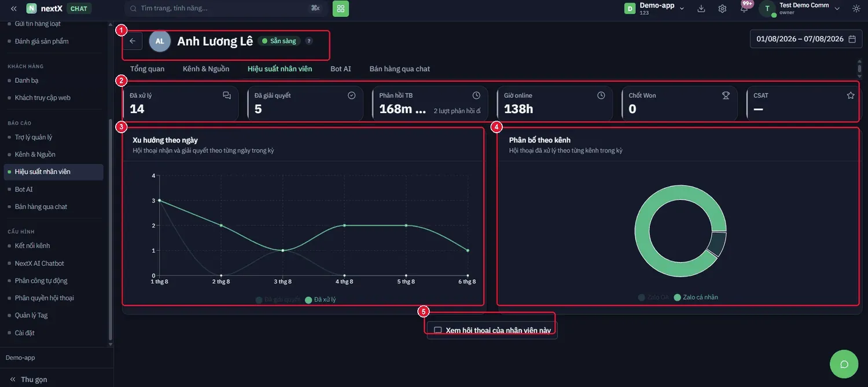Image resolution: width=868 pixels, height=387 pixels.
Task: Click the clock icon on Phản hồi TB card
Action: 476,96
